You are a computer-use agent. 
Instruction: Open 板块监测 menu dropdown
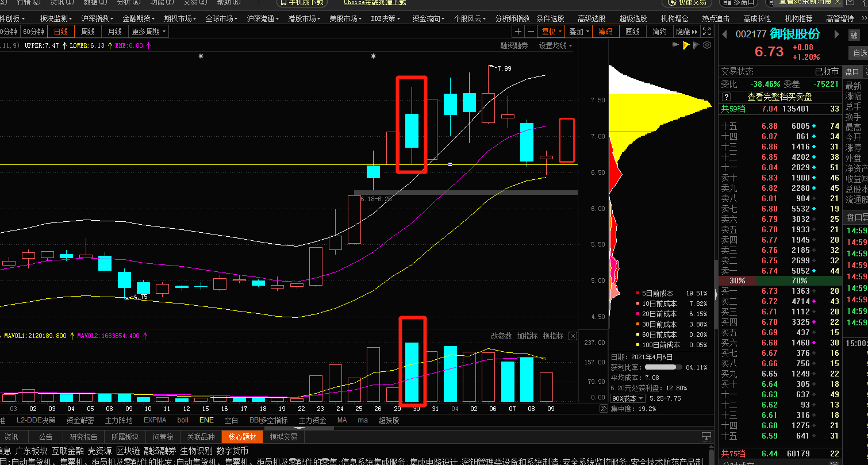point(56,18)
